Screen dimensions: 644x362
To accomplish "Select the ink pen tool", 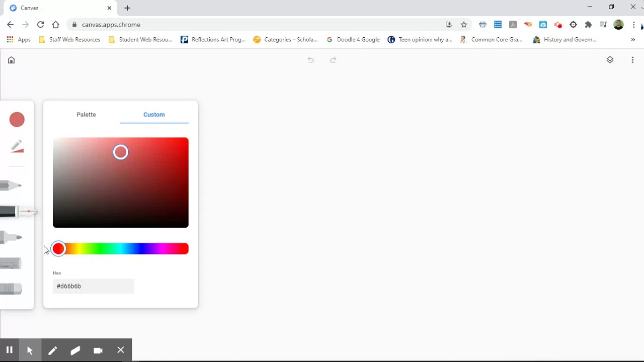I will click(x=18, y=212).
